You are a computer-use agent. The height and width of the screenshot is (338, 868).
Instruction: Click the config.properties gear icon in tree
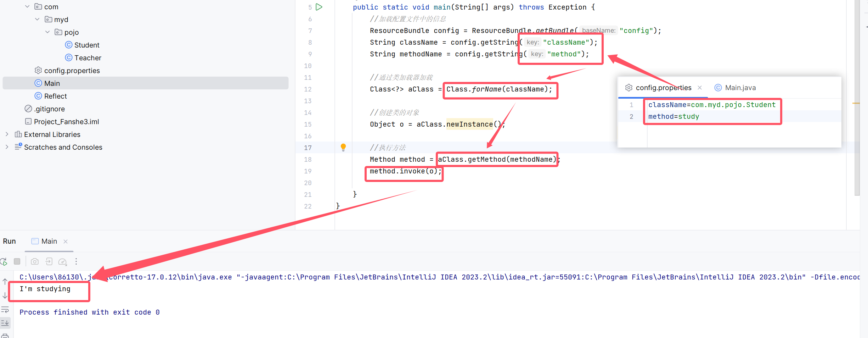pos(38,70)
